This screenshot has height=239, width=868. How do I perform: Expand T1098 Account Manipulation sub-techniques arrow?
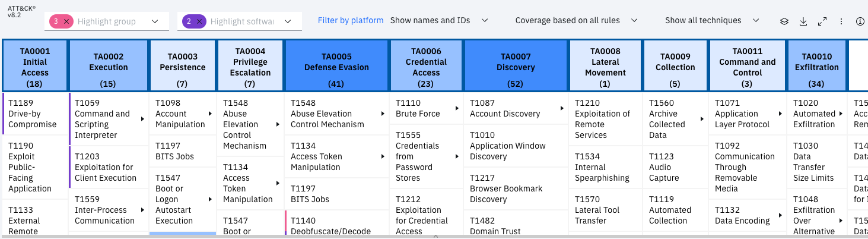pos(210,114)
